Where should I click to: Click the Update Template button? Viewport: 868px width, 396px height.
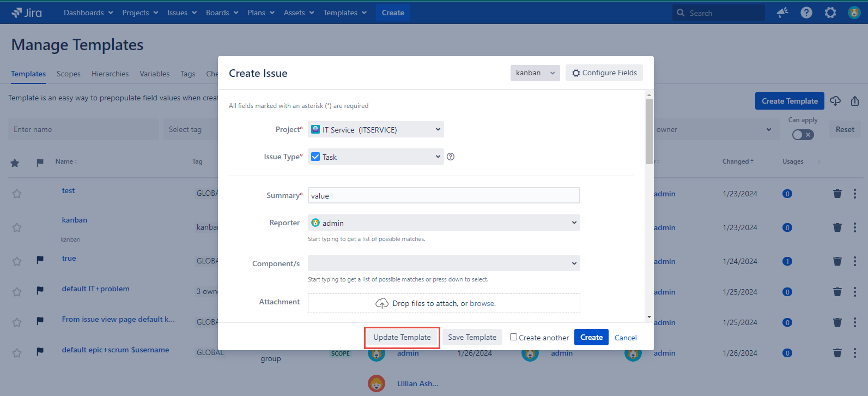click(x=402, y=337)
